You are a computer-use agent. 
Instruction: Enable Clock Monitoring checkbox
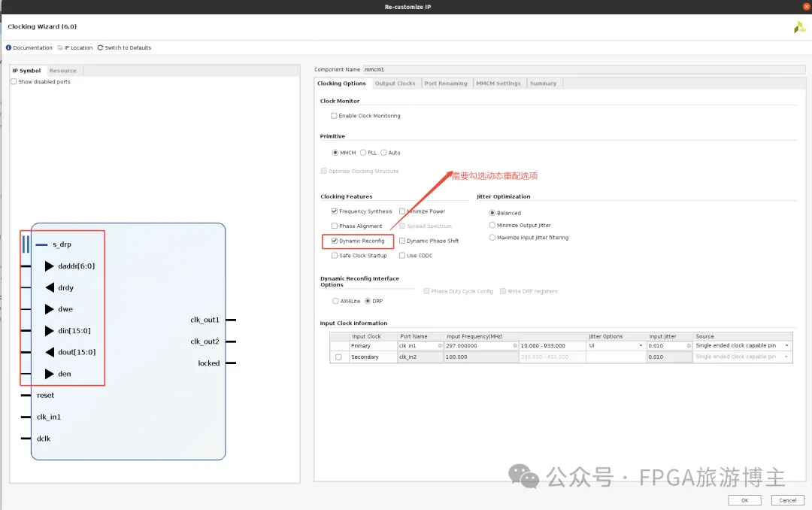334,116
